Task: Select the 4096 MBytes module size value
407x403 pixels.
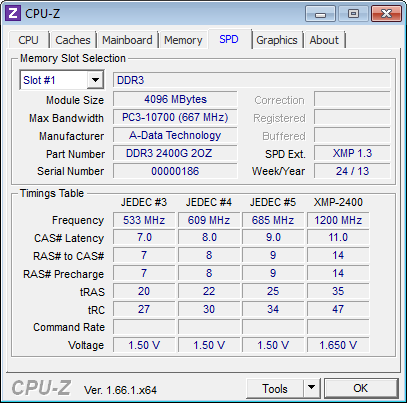Action: 175,99
